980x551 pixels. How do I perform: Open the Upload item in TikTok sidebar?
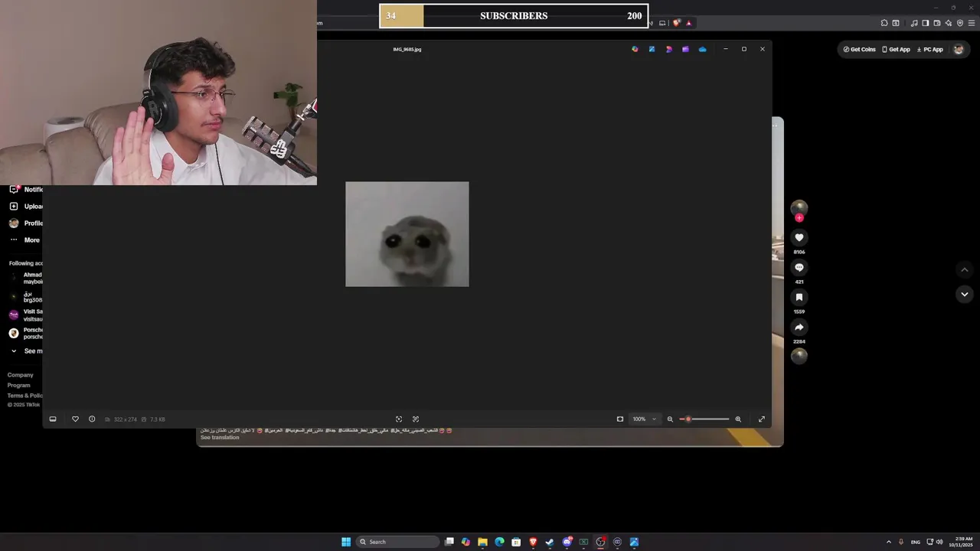[25, 206]
